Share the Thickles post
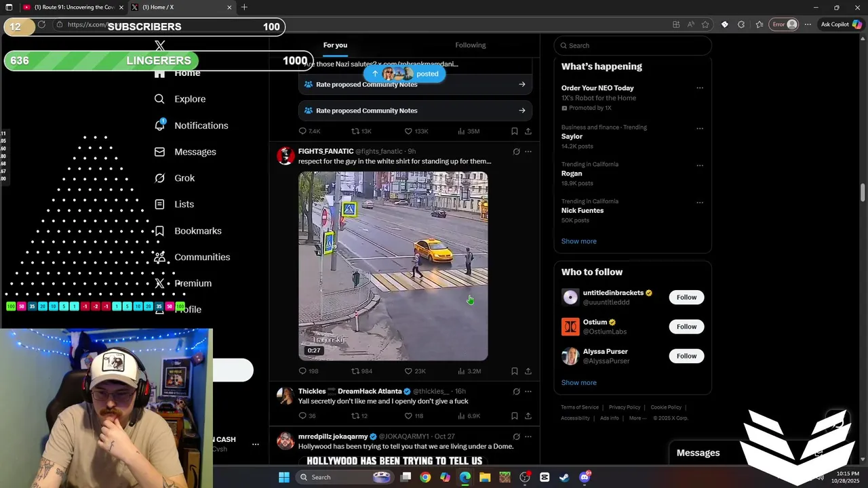The height and width of the screenshot is (488, 868). click(x=528, y=415)
